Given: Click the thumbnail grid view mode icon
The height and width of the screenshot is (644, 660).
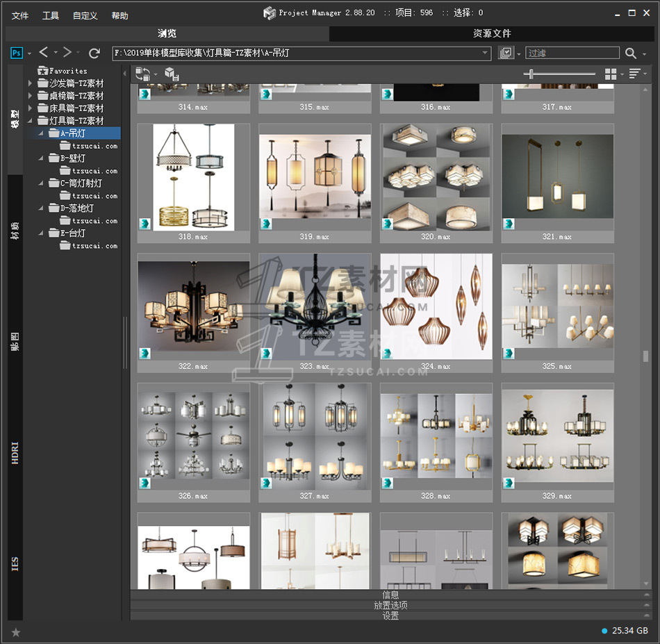Looking at the screenshot, I should click(x=611, y=74).
